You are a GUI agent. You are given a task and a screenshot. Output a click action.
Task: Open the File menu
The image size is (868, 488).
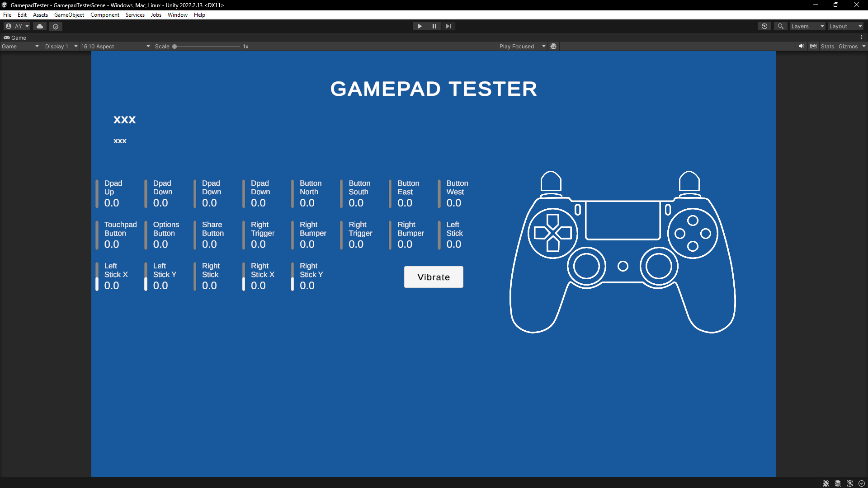(x=7, y=15)
